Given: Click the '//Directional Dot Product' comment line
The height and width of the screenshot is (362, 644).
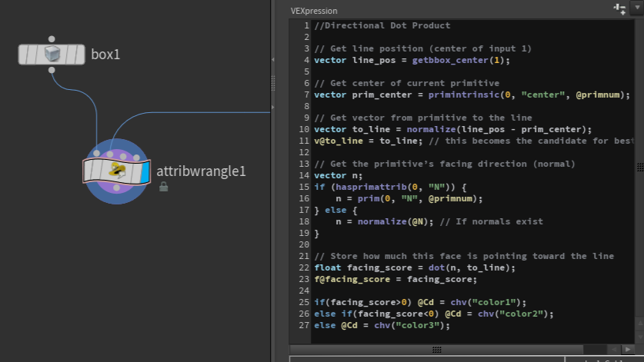Looking at the screenshot, I should point(382,25).
